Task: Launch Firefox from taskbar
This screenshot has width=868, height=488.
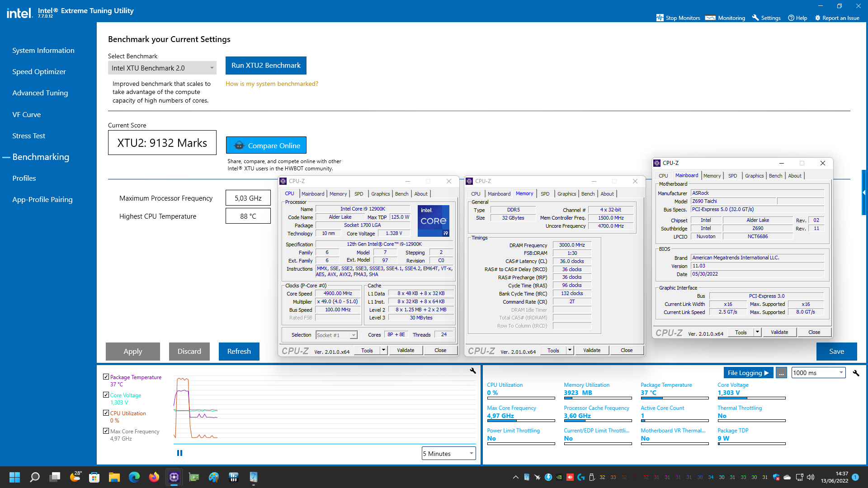Action: point(154,477)
